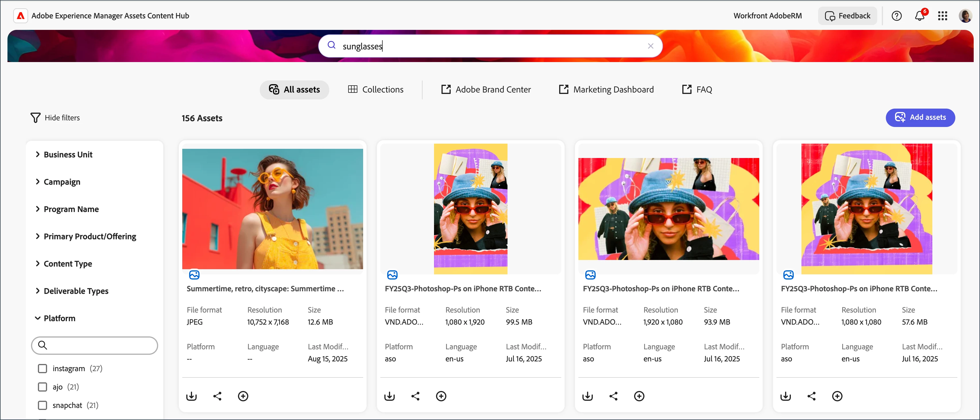The height and width of the screenshot is (420, 980).
Task: Check the instagram platform filter
Action: [x=42, y=368]
